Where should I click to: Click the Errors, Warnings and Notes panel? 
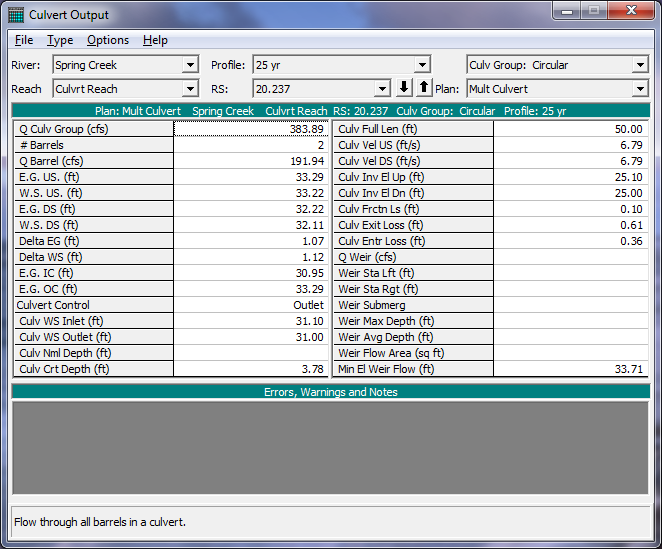pos(330,447)
